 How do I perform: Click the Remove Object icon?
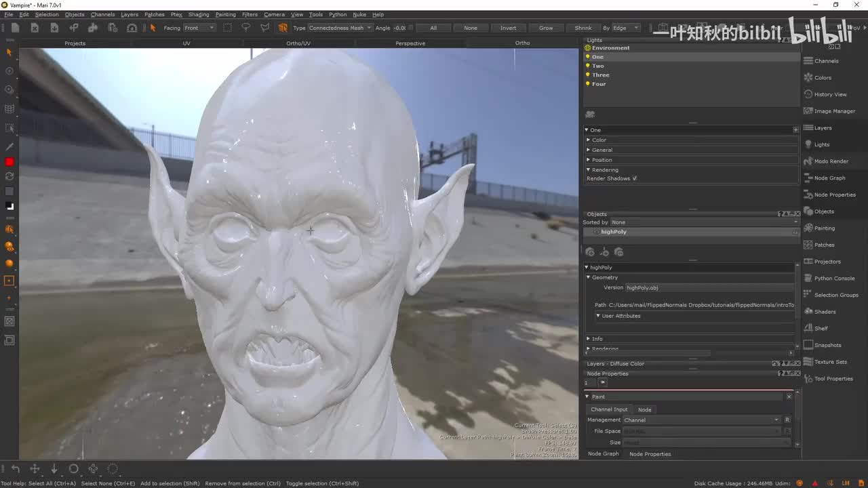pyautogui.click(x=618, y=252)
